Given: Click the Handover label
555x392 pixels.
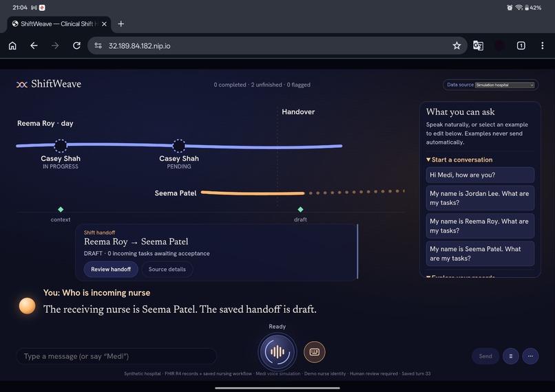Looking at the screenshot, I should pyautogui.click(x=298, y=111).
